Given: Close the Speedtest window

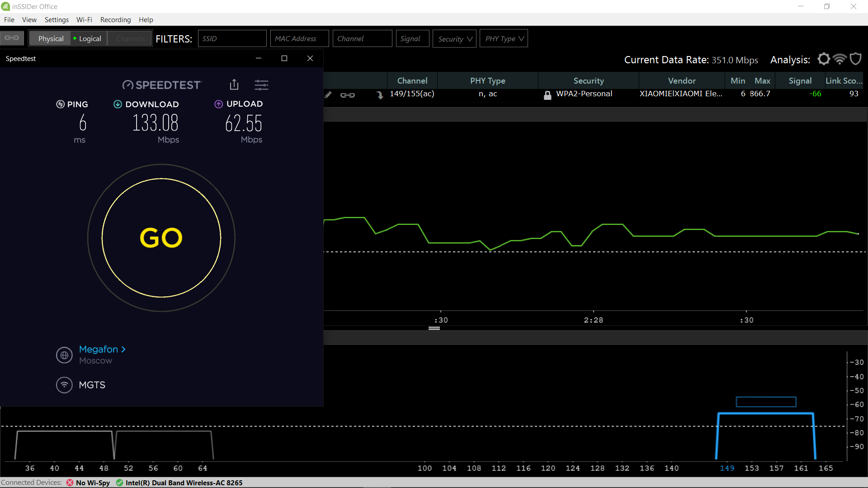Looking at the screenshot, I should 310,58.
